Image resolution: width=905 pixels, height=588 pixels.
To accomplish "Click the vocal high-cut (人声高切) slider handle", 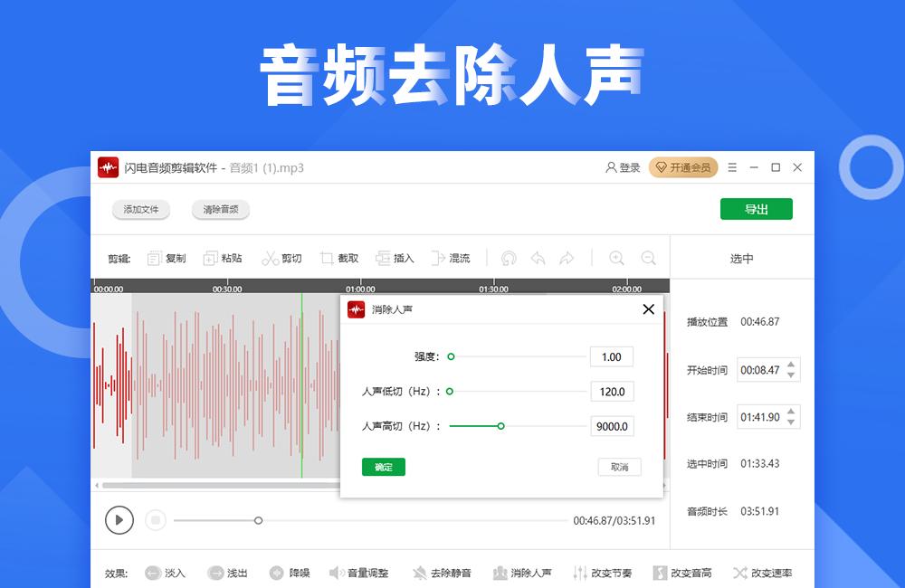I will coord(501,426).
